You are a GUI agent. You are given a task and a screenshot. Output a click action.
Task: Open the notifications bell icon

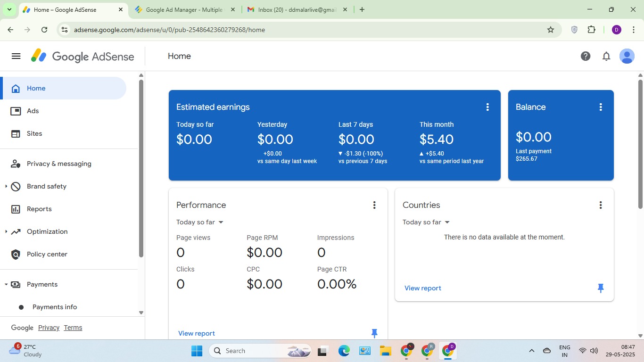point(606,56)
